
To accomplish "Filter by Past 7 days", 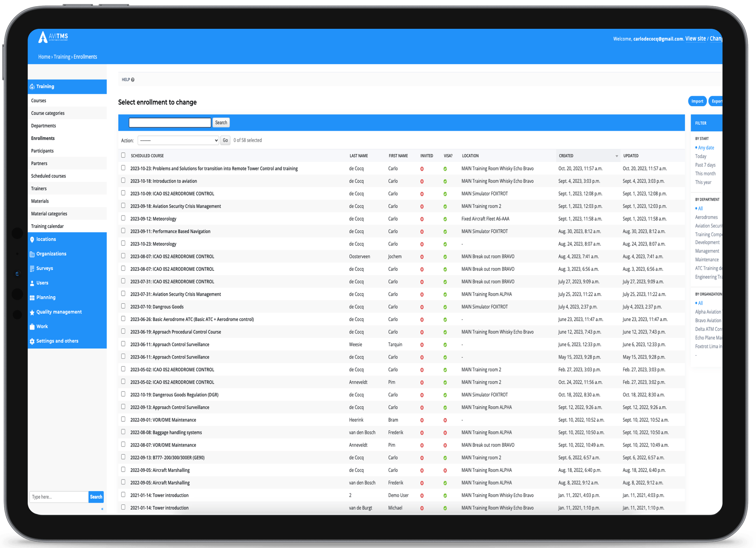I will coord(705,165).
